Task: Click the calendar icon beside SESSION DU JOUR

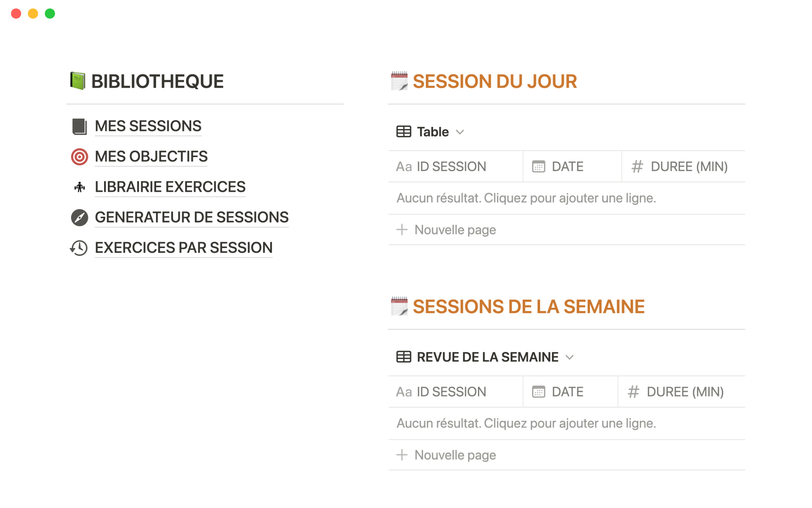Action: 399,81
